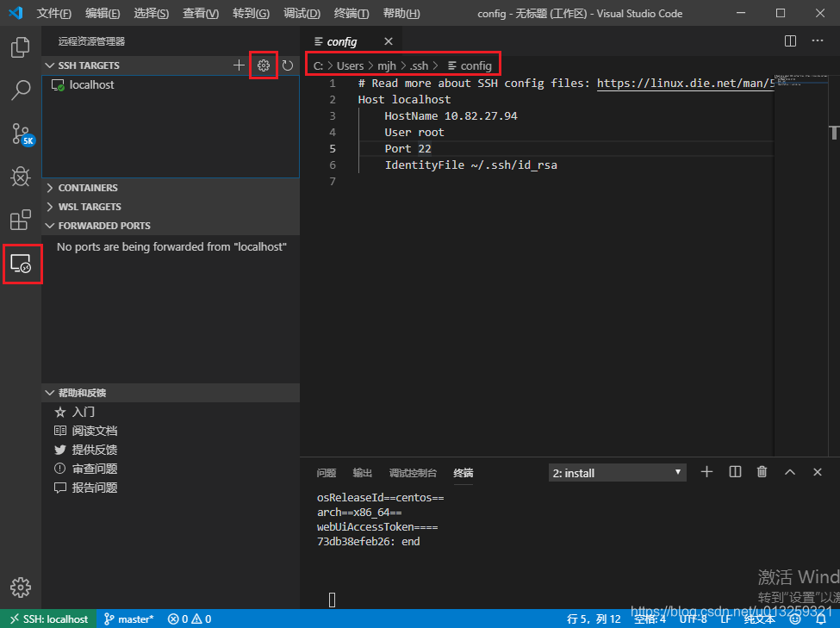
Task: Click the master* git branch indicator
Action: [x=129, y=619]
